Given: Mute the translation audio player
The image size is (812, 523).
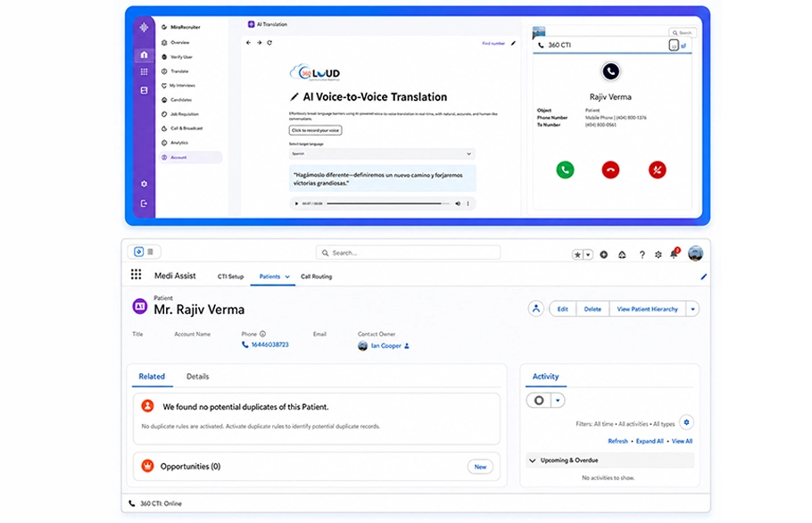Looking at the screenshot, I should pos(458,203).
